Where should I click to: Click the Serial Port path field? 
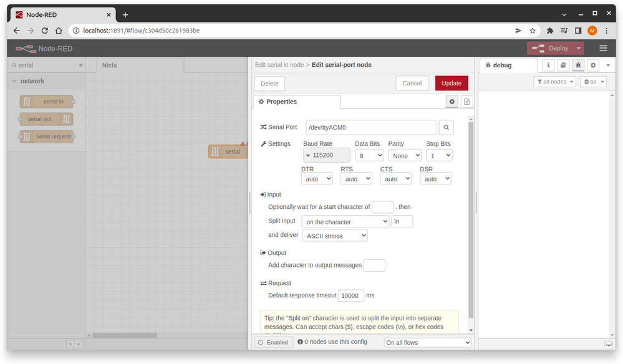pos(371,127)
